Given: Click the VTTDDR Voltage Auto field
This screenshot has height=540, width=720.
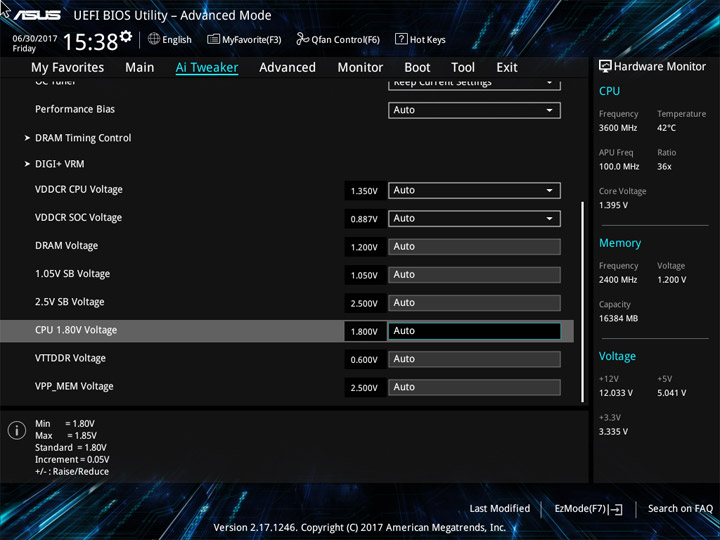Looking at the screenshot, I should (474, 359).
